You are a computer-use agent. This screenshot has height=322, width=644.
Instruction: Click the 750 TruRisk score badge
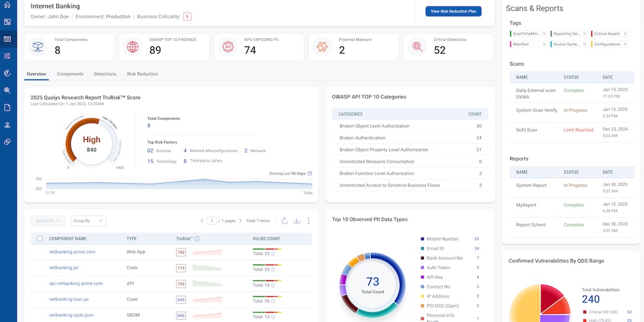point(181,252)
